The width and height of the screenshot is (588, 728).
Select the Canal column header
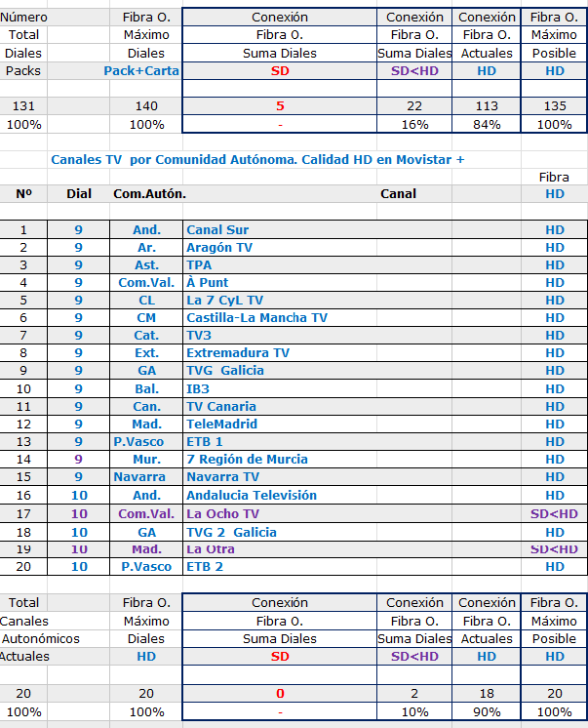coord(398,194)
